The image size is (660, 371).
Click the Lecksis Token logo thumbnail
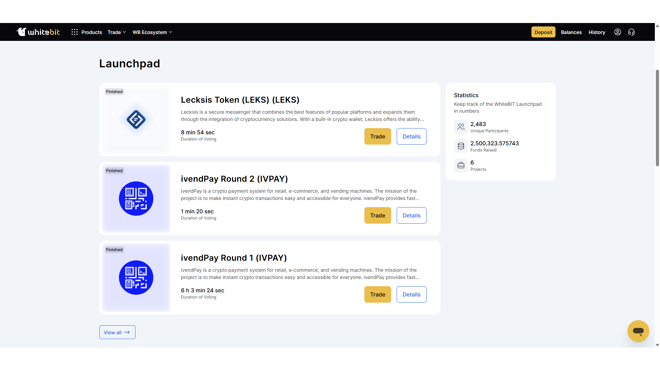click(x=136, y=120)
